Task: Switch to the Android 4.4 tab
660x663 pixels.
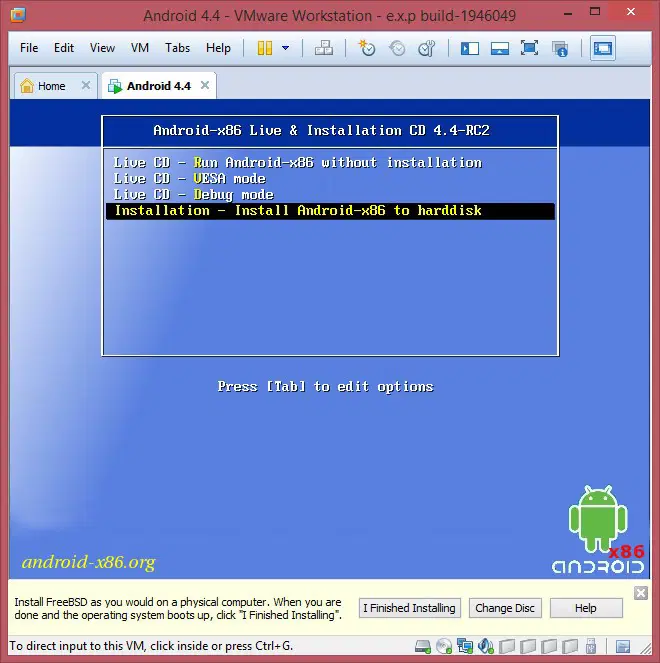Action: click(159, 86)
